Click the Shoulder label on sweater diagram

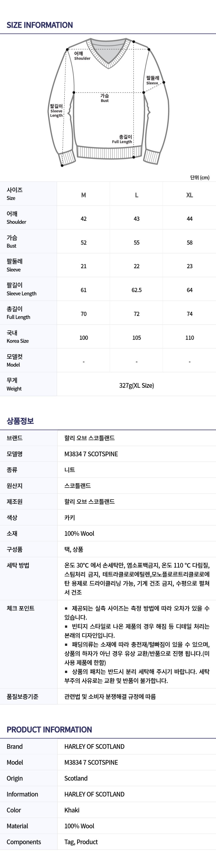(82, 56)
